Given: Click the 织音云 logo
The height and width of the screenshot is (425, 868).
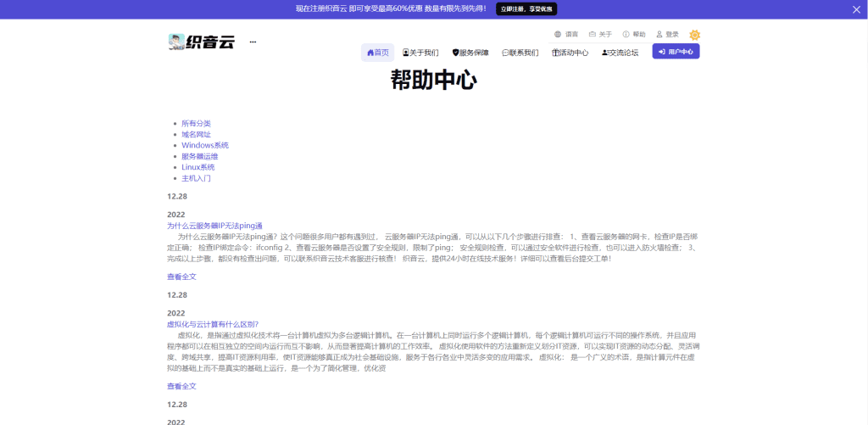Looking at the screenshot, I should pos(201,42).
